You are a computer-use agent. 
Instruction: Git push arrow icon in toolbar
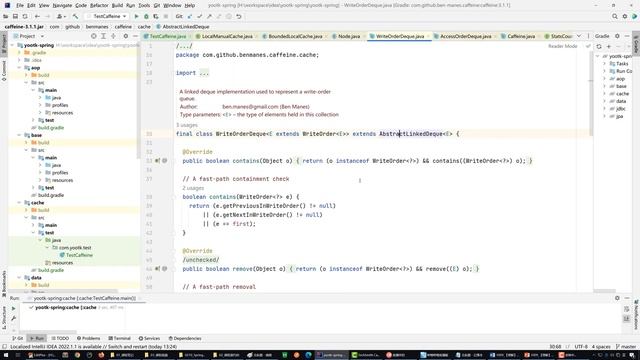pyautogui.click(x=209, y=16)
